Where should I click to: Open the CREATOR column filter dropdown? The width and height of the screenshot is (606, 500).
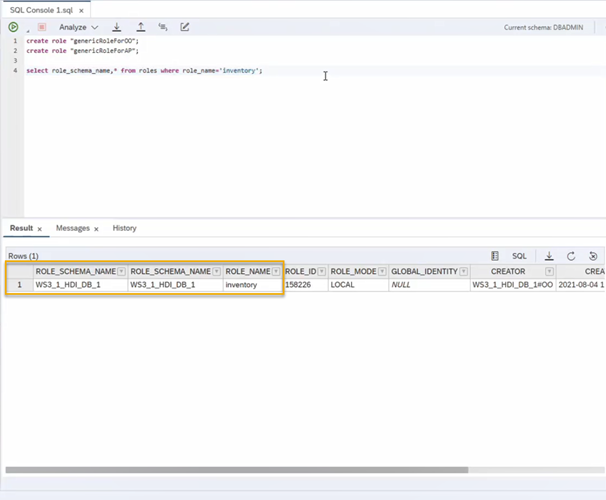[549, 272]
